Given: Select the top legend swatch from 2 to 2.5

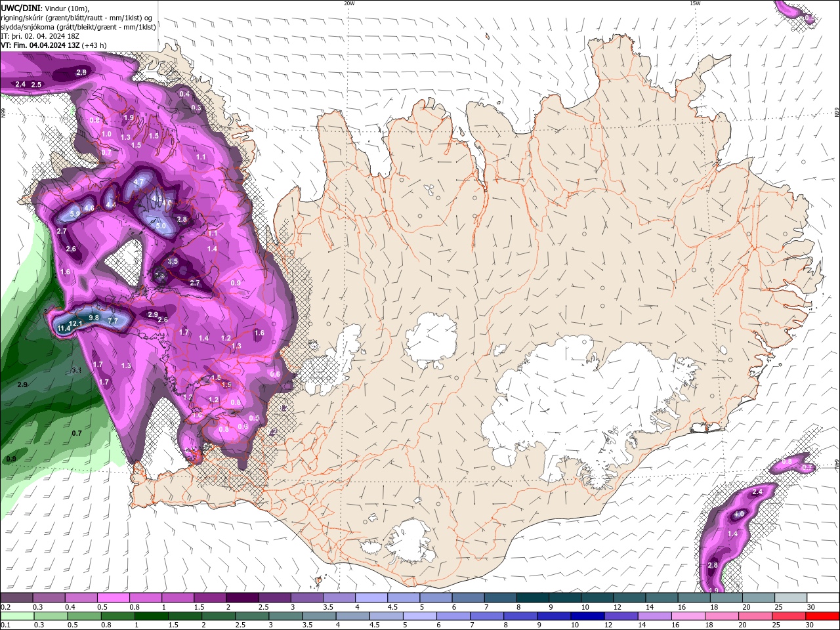Looking at the screenshot, I should (x=242, y=598).
